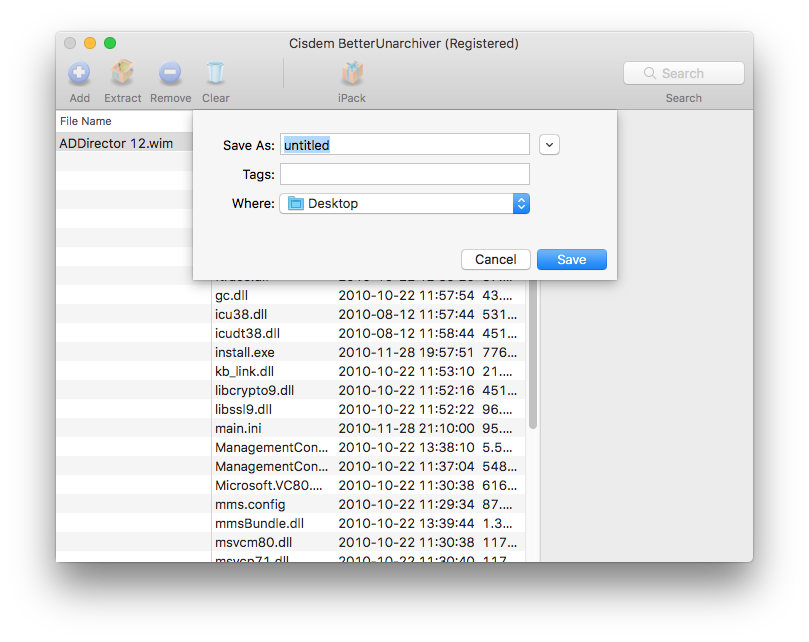Select the gc.dll row
Viewport: 809px width, 642px height.
click(368, 295)
